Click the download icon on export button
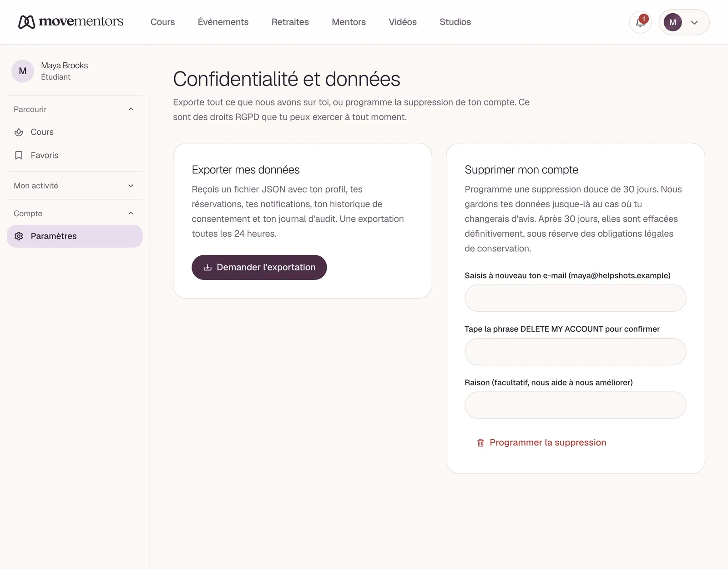 click(x=207, y=267)
